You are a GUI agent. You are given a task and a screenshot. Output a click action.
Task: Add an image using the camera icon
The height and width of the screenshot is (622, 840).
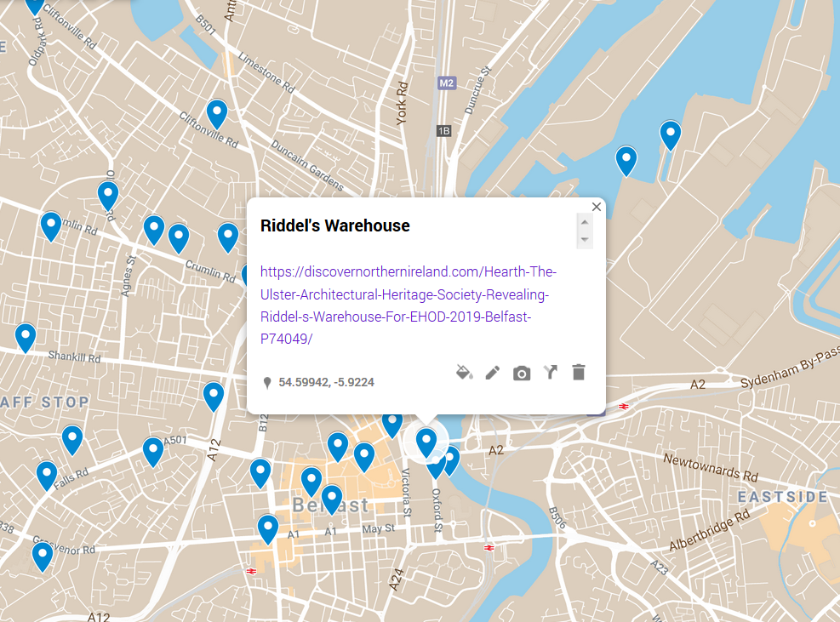pyautogui.click(x=522, y=373)
